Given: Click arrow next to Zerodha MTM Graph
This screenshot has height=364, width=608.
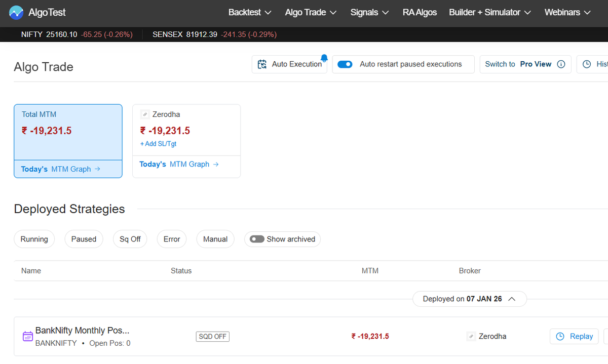Looking at the screenshot, I should click(216, 164).
